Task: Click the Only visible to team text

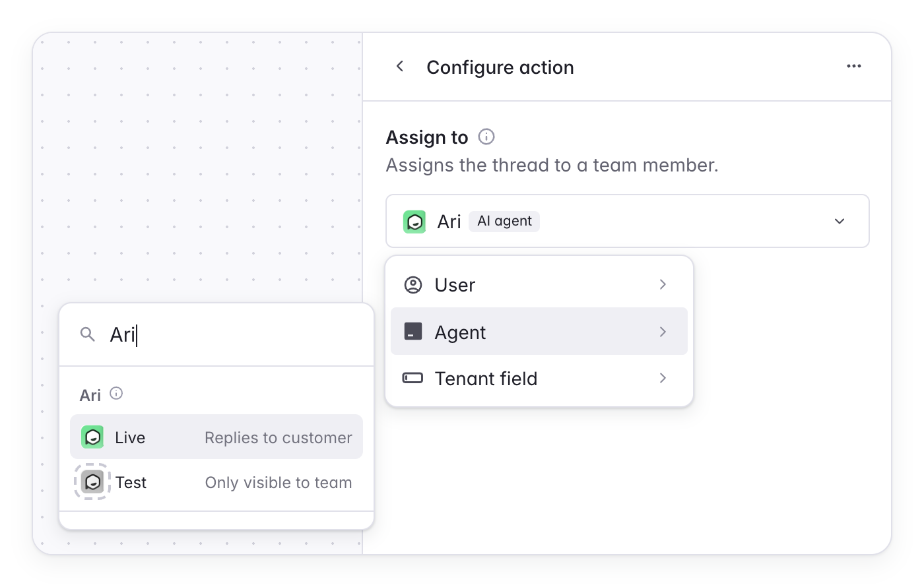Action: (278, 483)
